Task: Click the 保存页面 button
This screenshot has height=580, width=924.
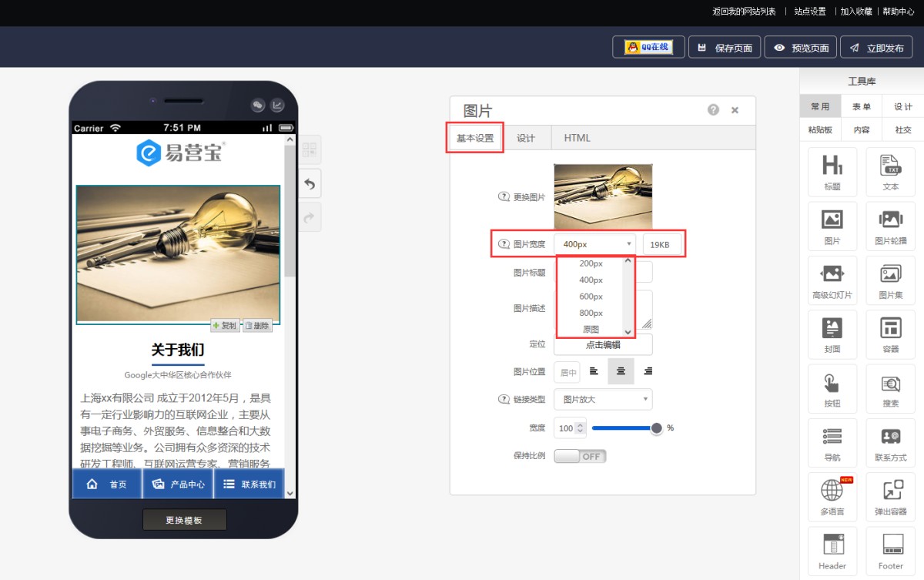Action: (x=725, y=48)
